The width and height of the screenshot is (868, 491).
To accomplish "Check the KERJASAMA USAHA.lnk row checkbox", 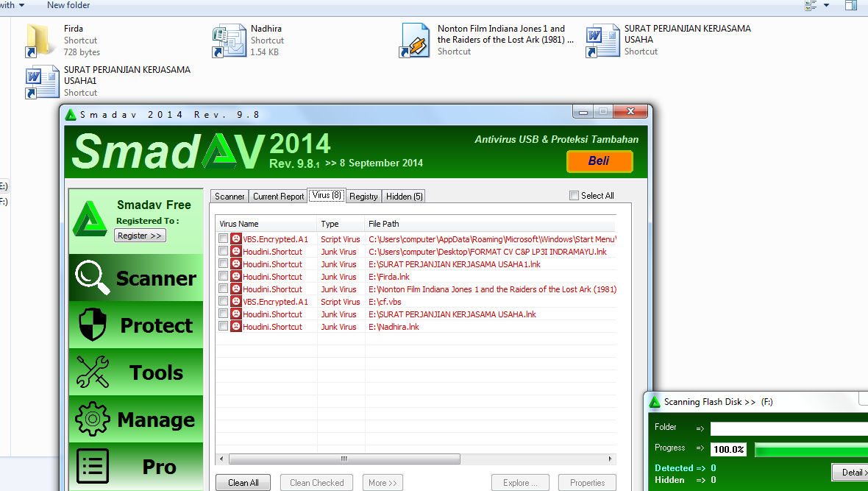I will coord(223,314).
